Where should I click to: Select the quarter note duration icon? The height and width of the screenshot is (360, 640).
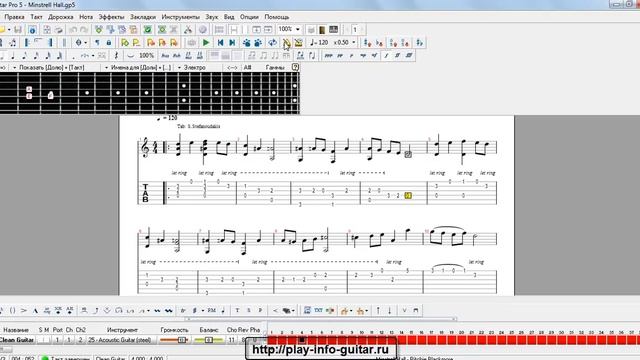13,56
